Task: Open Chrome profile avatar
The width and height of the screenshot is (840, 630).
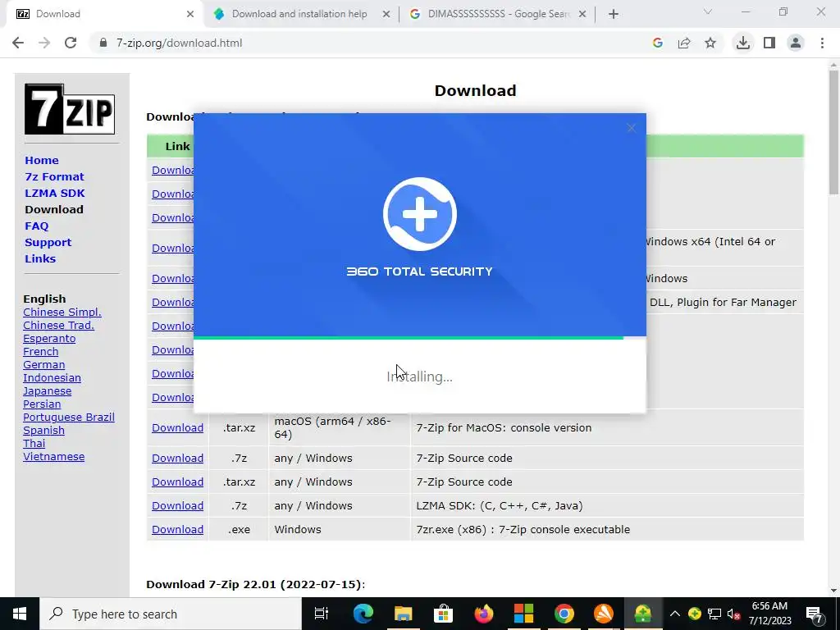Action: 796,43
